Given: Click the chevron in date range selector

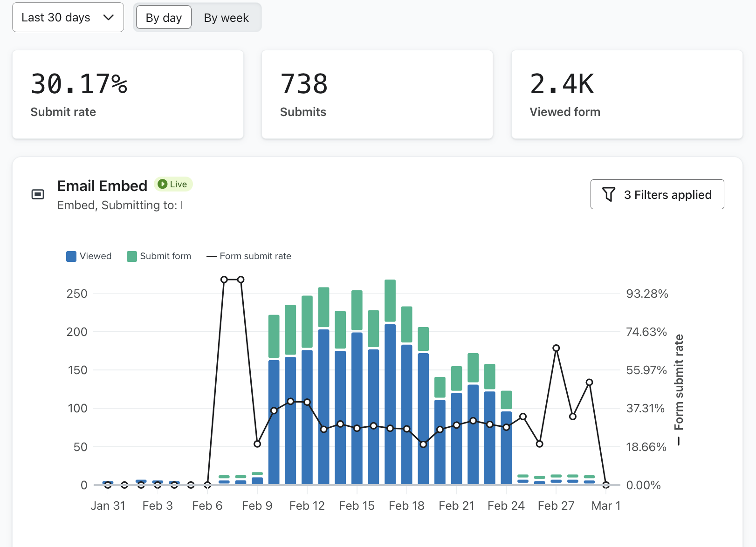Looking at the screenshot, I should click(109, 18).
